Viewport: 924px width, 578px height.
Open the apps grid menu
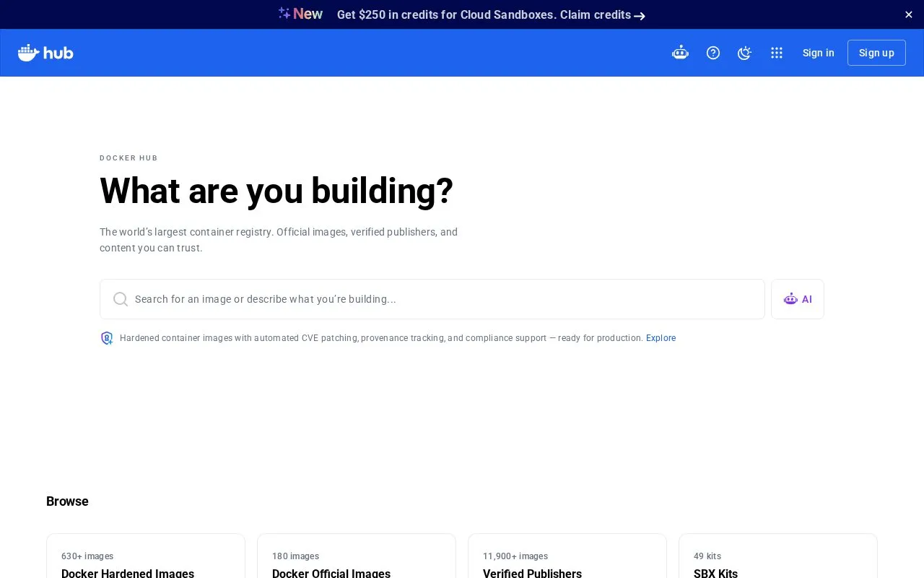coord(777,53)
